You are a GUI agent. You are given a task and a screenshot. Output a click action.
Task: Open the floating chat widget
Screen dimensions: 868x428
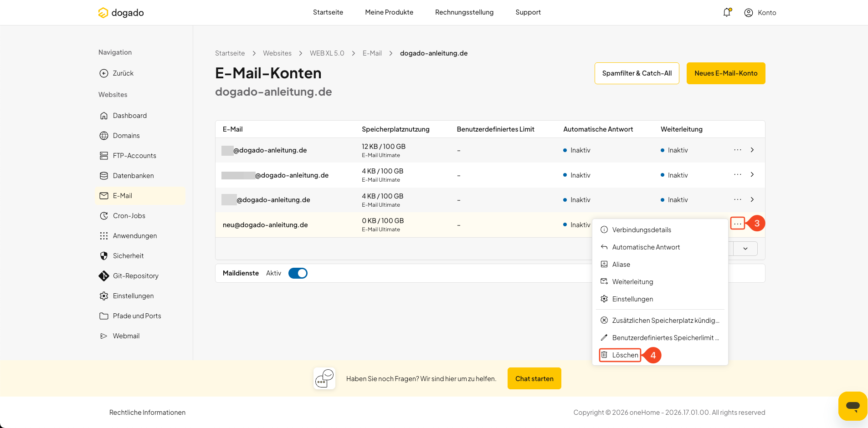coord(853,406)
